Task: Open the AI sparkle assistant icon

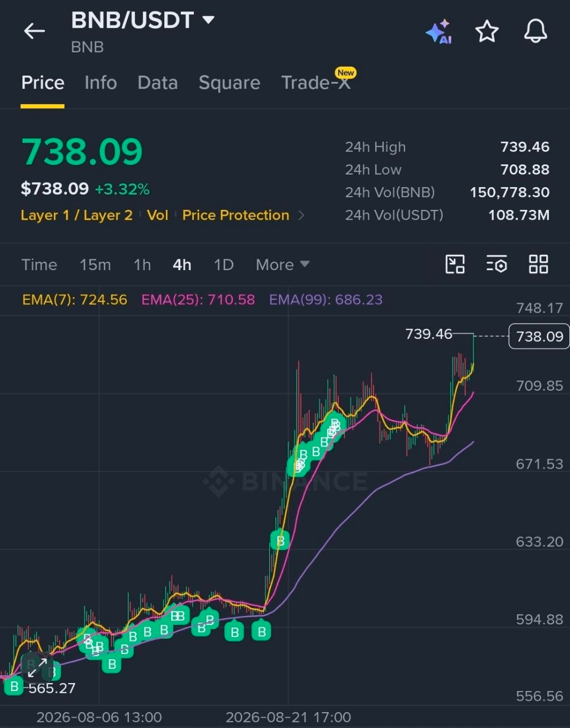Action: coord(439,31)
